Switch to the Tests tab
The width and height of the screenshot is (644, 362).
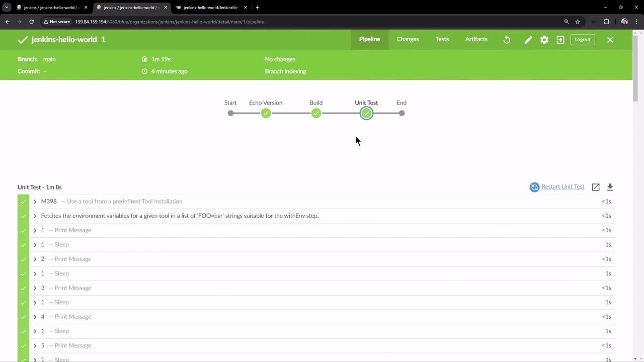[x=442, y=39]
